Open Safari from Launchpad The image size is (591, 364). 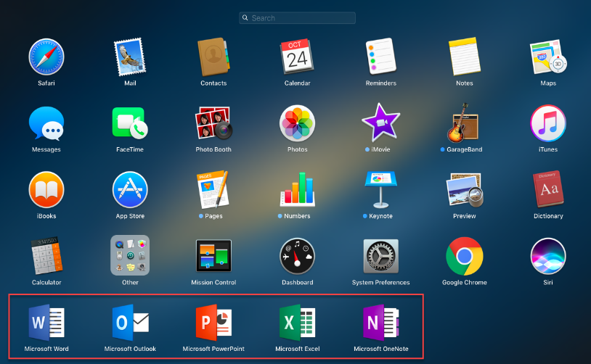click(x=46, y=57)
